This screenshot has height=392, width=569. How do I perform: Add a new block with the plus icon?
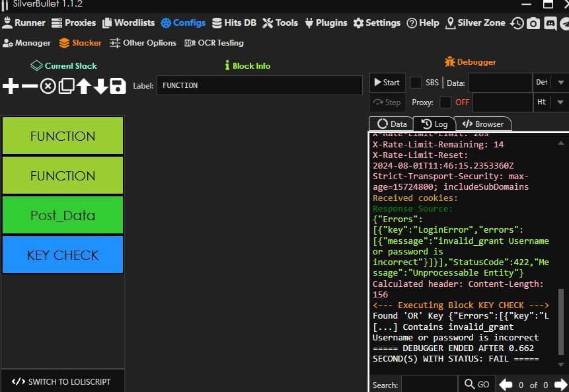pyautogui.click(x=11, y=86)
